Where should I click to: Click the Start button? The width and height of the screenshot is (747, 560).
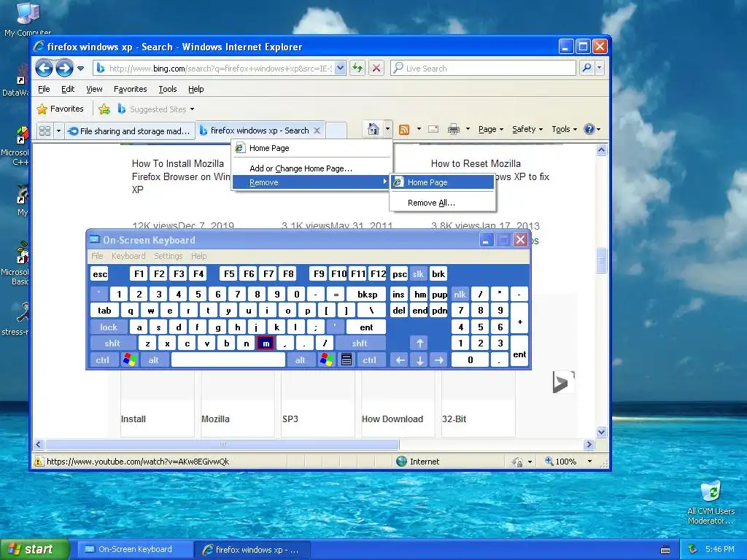35,549
